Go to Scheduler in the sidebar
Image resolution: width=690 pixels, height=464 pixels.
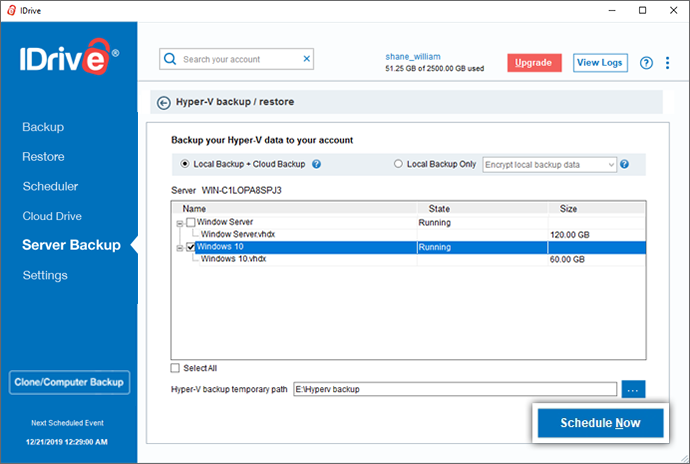[x=50, y=186]
